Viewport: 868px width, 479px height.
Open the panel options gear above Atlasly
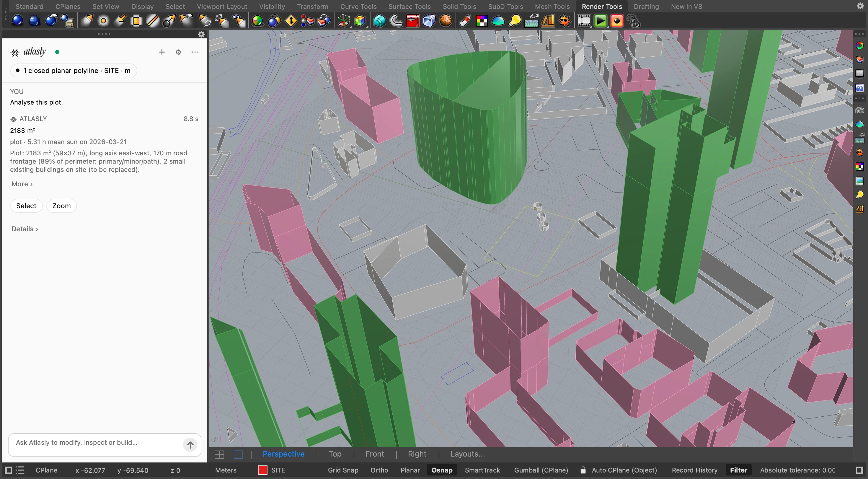(201, 34)
